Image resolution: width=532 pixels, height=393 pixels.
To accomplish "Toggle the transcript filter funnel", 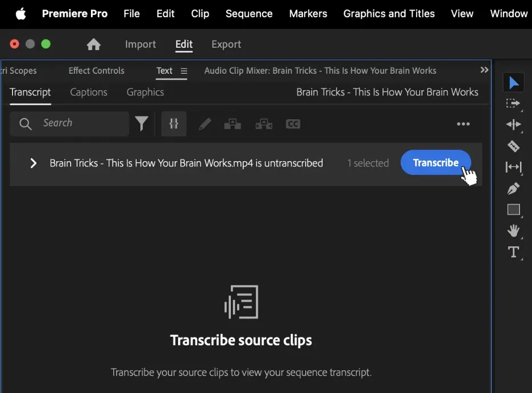I will point(142,123).
